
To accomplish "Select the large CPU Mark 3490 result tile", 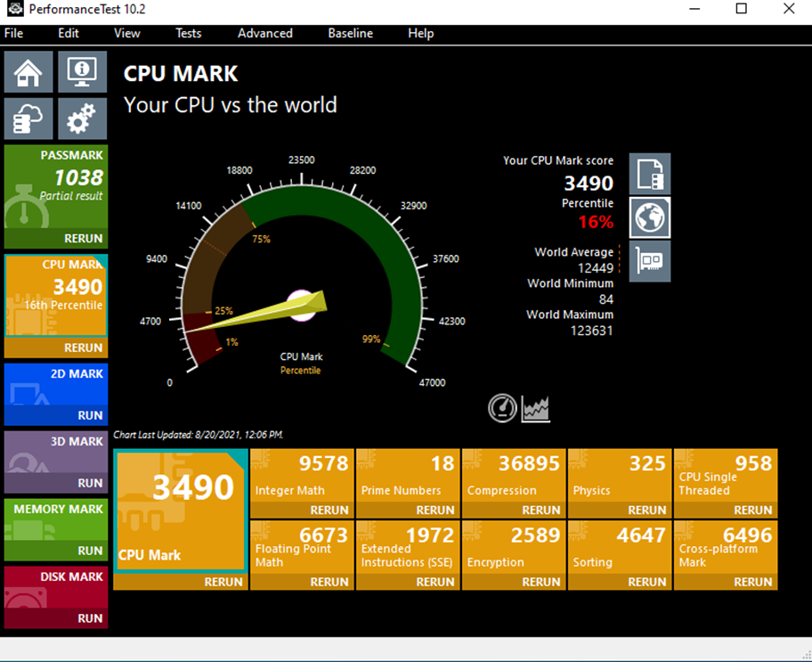I will (x=181, y=511).
